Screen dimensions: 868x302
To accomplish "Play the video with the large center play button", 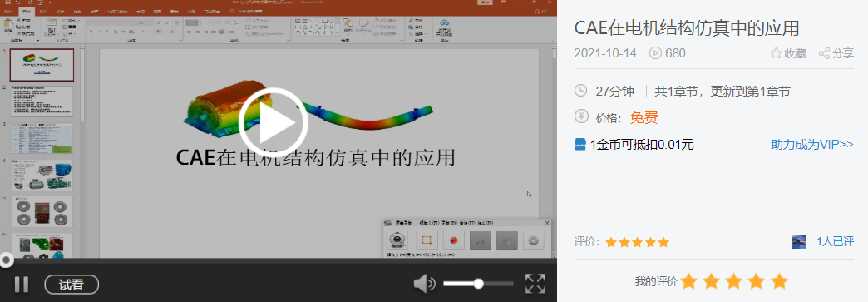I will click(273, 122).
